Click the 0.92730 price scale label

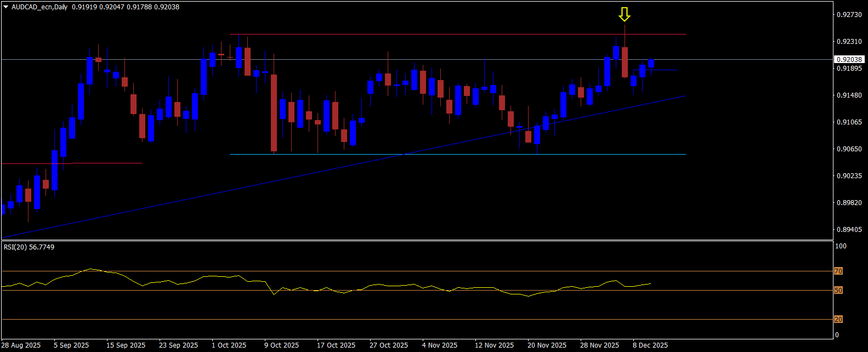849,15
